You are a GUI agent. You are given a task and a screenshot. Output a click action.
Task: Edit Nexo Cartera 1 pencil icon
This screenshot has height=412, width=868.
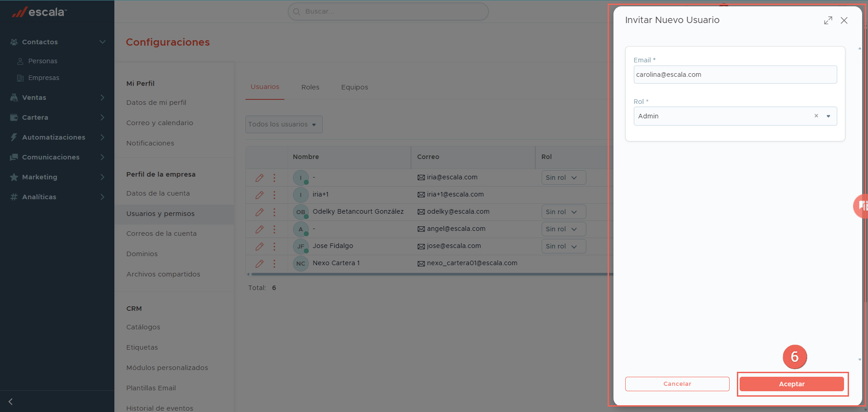tap(259, 264)
